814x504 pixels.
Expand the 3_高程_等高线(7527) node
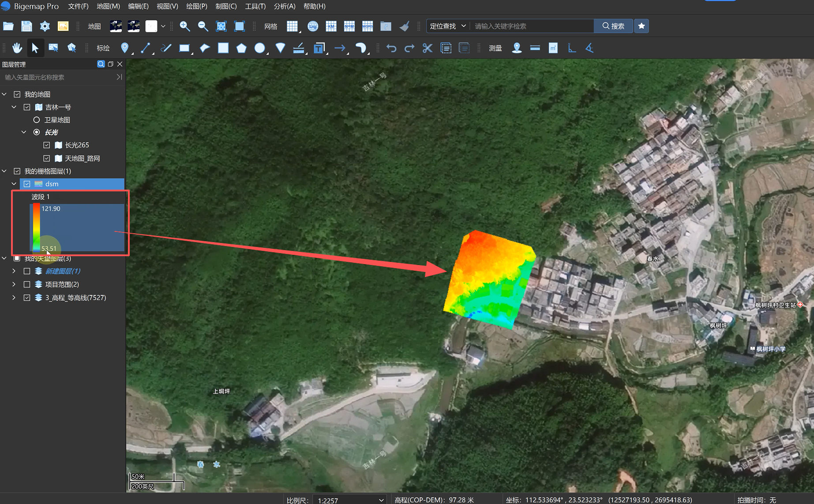click(x=14, y=298)
